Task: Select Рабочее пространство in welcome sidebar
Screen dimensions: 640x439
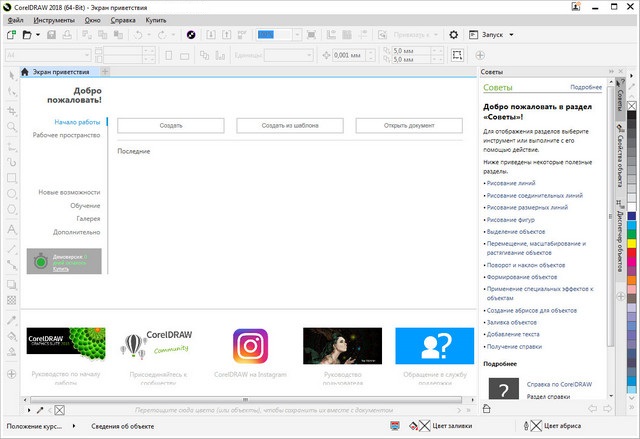Action: click(x=64, y=135)
